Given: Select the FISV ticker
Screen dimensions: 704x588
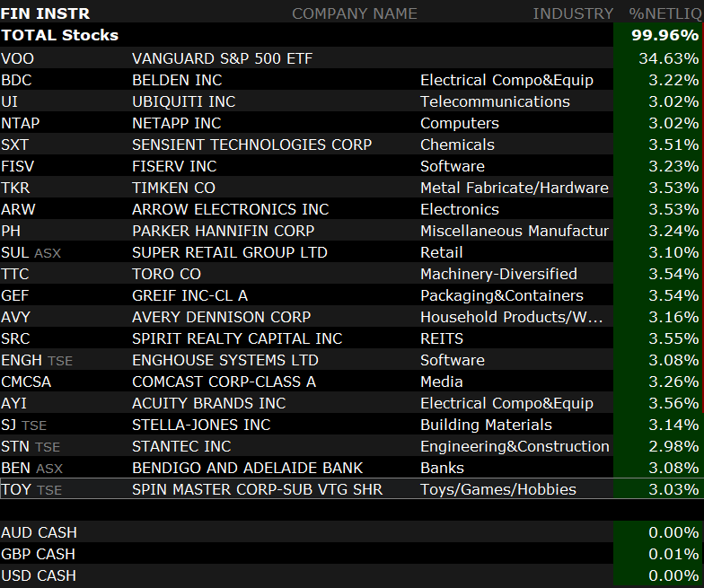Looking at the screenshot, I should pyautogui.click(x=18, y=166).
